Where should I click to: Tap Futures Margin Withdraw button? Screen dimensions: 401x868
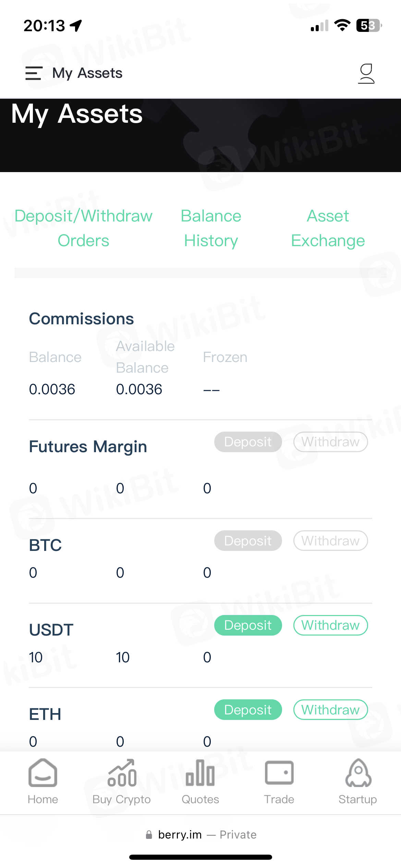coord(330,442)
